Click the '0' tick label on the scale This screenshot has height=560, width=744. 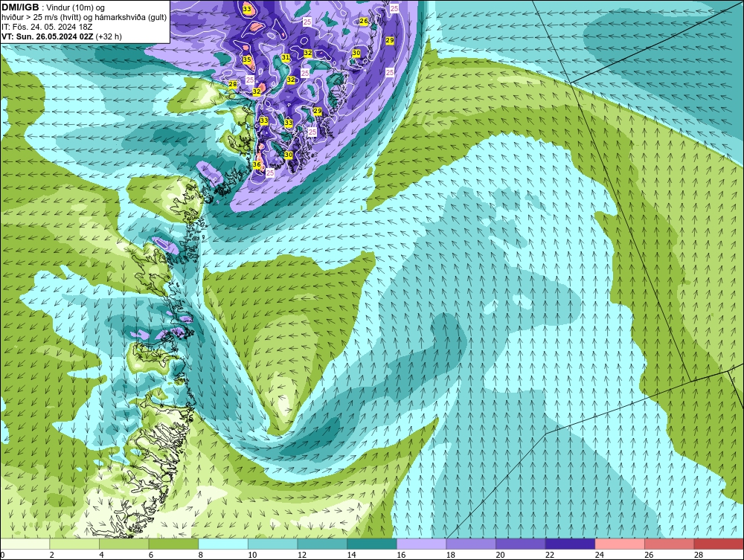tap(2, 555)
